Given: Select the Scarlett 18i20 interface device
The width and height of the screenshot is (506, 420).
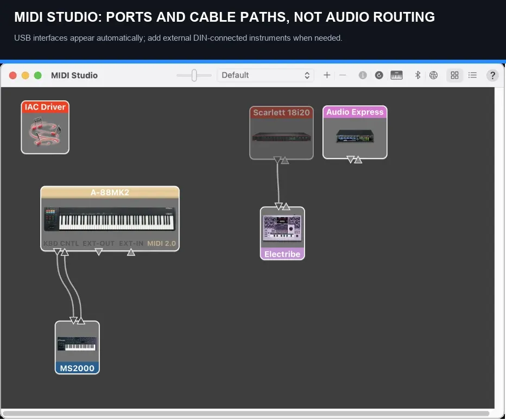Looking at the screenshot, I should coord(281,132).
